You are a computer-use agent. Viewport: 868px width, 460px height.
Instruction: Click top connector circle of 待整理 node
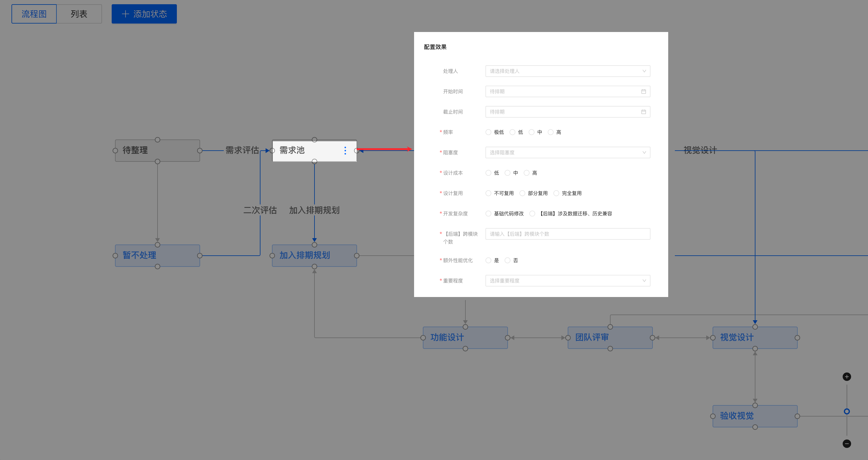point(157,140)
